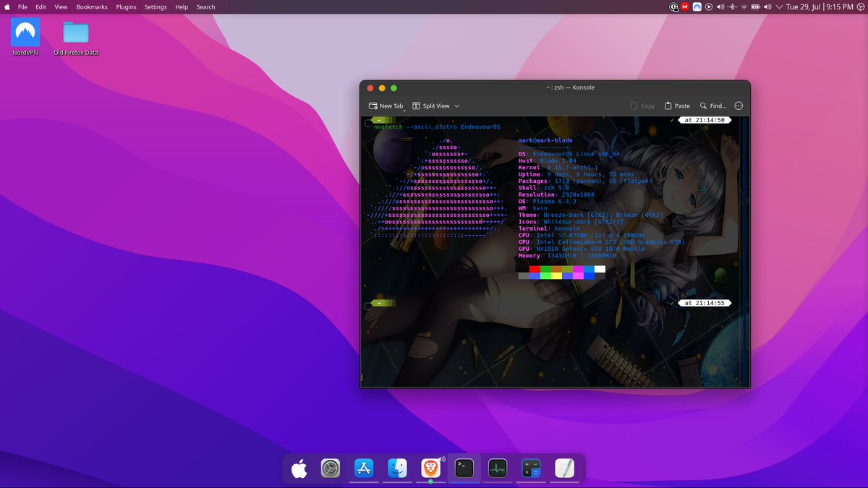868x488 pixels.
Task: Open the Konsole three-dots menu button
Action: tap(739, 106)
